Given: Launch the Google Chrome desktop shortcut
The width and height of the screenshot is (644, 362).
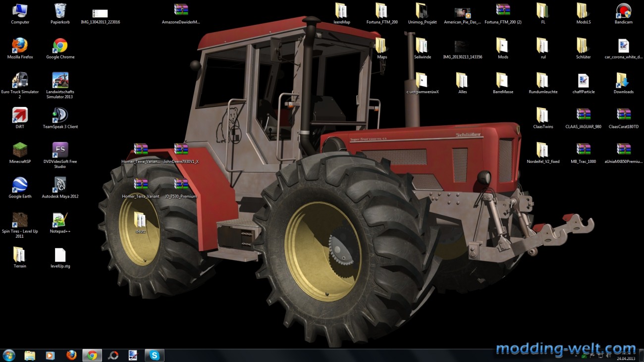Looking at the screenshot, I should coord(60,49).
